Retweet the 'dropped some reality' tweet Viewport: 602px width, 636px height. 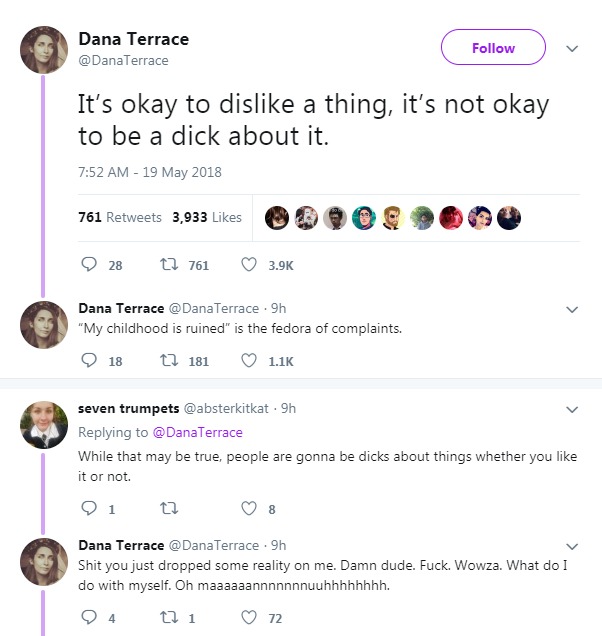click(x=169, y=618)
